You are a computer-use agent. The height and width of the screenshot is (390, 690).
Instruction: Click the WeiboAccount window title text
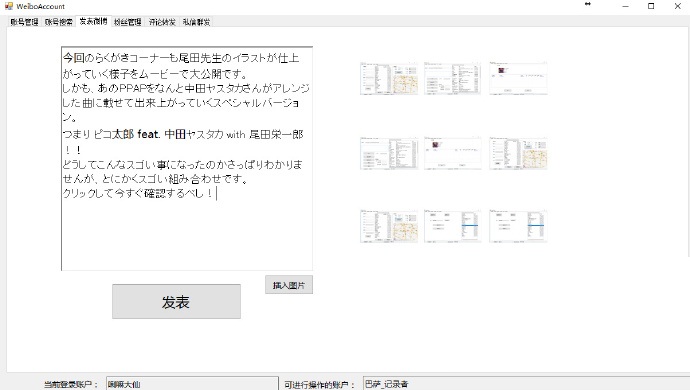tap(40, 6)
